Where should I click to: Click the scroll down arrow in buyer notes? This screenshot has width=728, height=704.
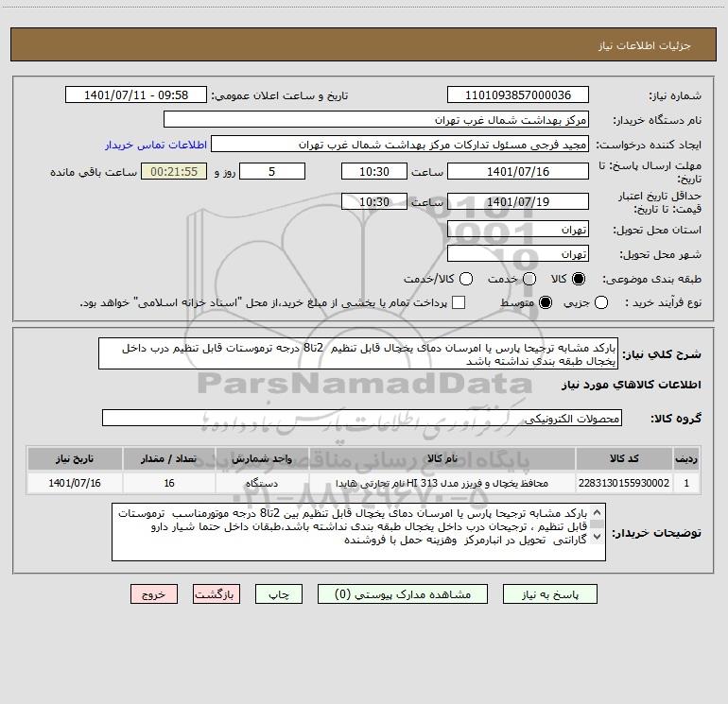click(x=598, y=537)
